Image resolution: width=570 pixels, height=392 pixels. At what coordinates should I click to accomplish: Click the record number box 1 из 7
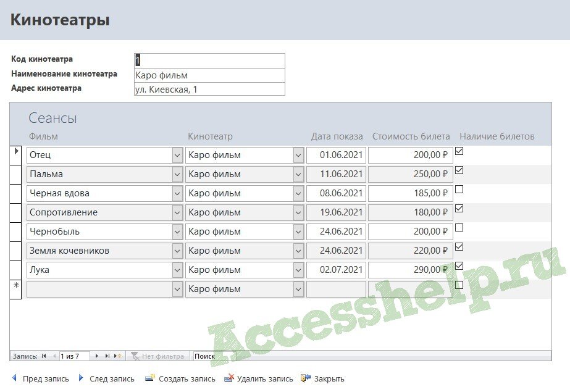(x=74, y=356)
